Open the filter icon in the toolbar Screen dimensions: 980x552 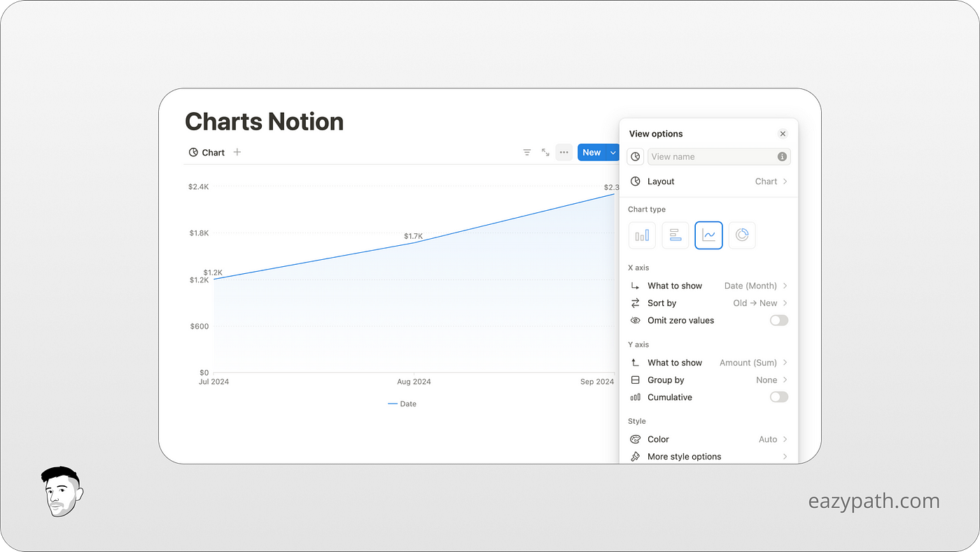click(x=526, y=152)
